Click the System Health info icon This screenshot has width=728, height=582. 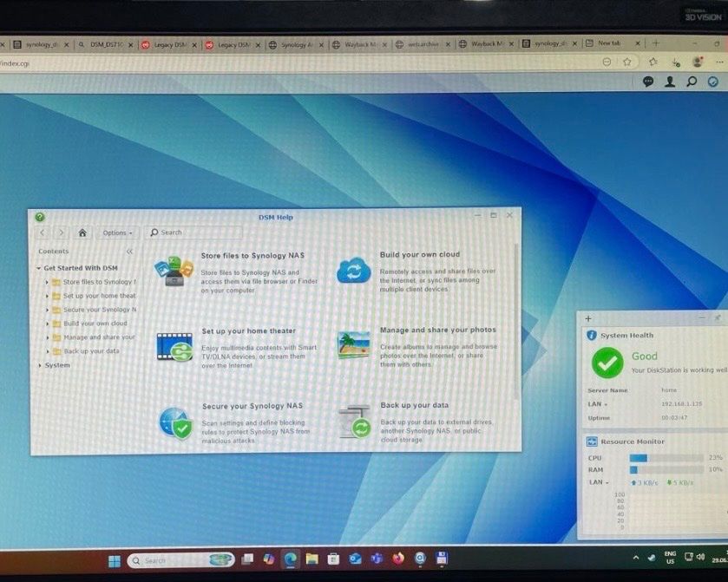pyautogui.click(x=592, y=335)
